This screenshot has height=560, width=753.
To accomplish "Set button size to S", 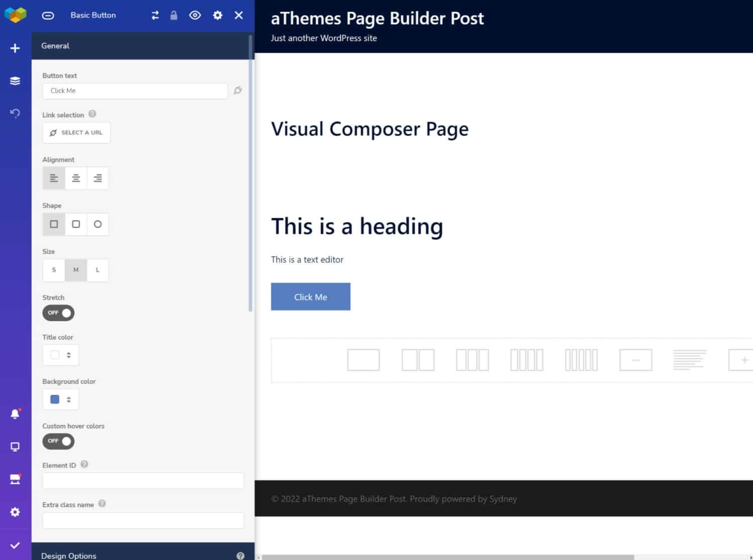I will [x=54, y=270].
